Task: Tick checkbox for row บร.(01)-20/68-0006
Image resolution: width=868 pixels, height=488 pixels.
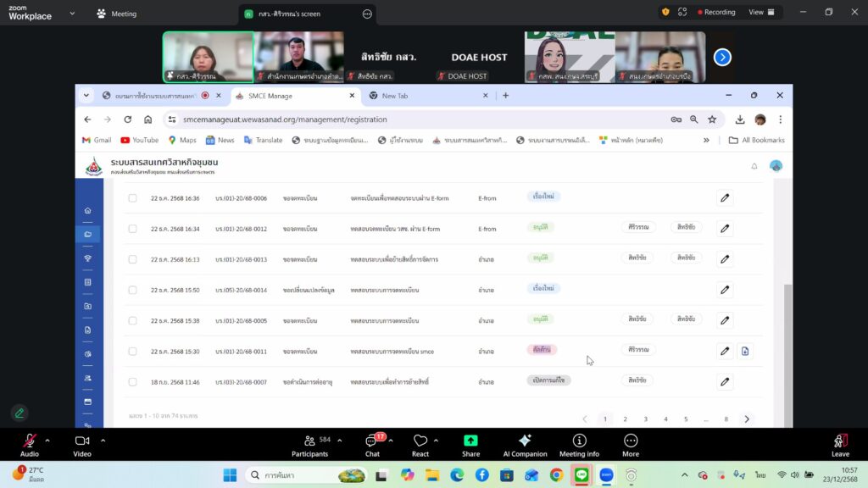Action: 132,198
